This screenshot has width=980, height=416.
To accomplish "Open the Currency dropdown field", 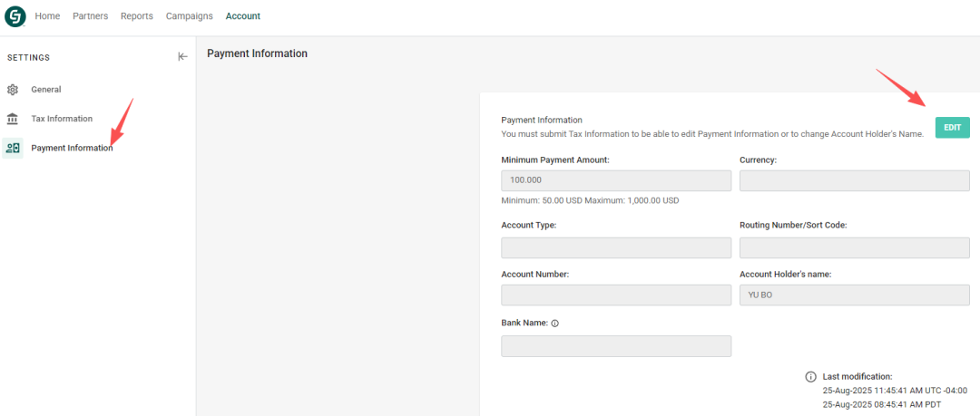I will tap(854, 180).
